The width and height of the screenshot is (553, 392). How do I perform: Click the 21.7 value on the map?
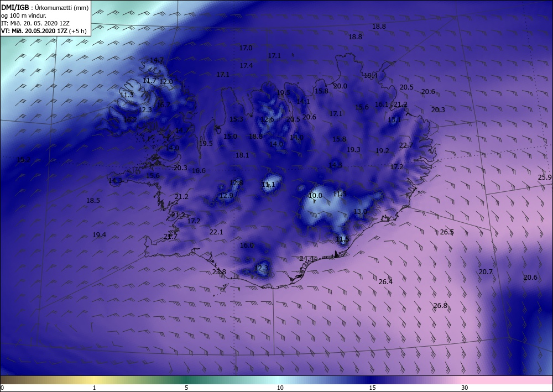171,237
